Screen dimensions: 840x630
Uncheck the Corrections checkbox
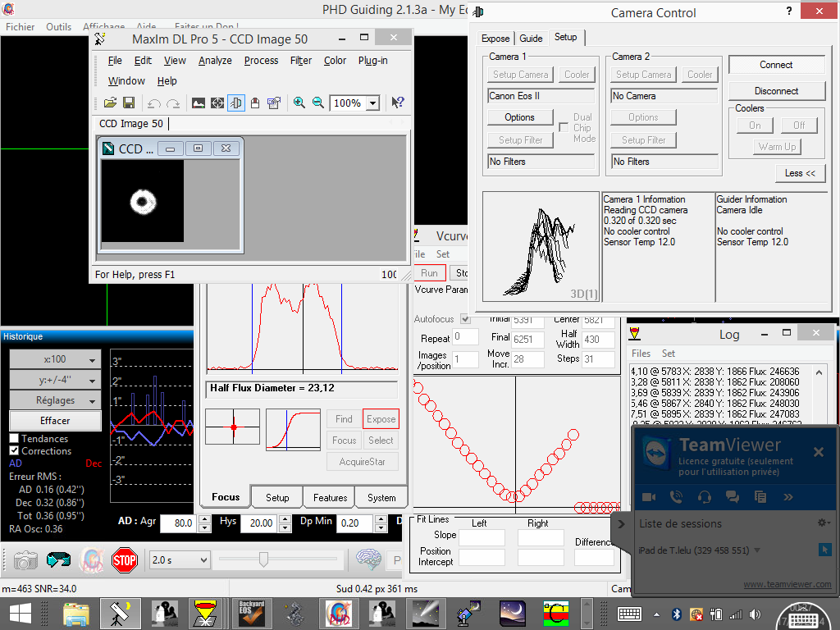click(x=14, y=451)
